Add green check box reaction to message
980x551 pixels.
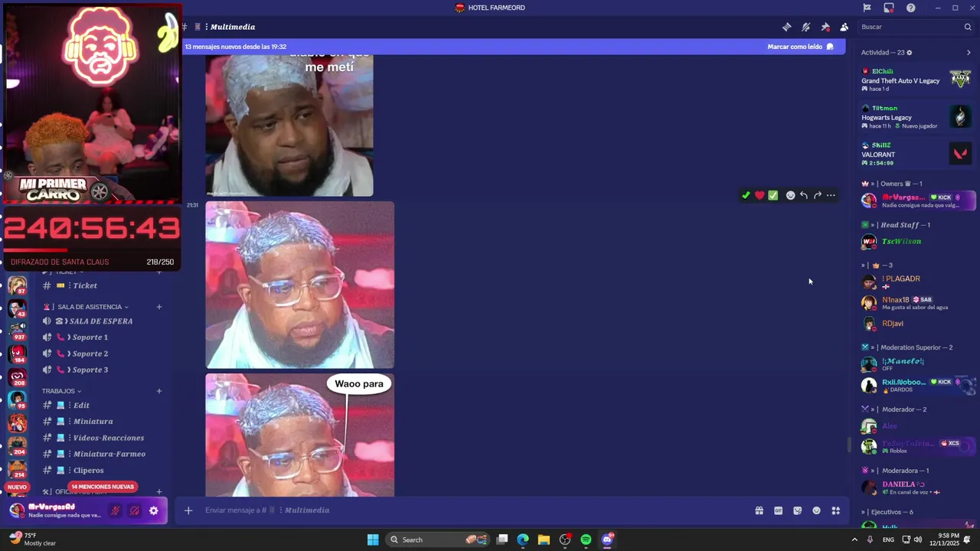tap(773, 195)
